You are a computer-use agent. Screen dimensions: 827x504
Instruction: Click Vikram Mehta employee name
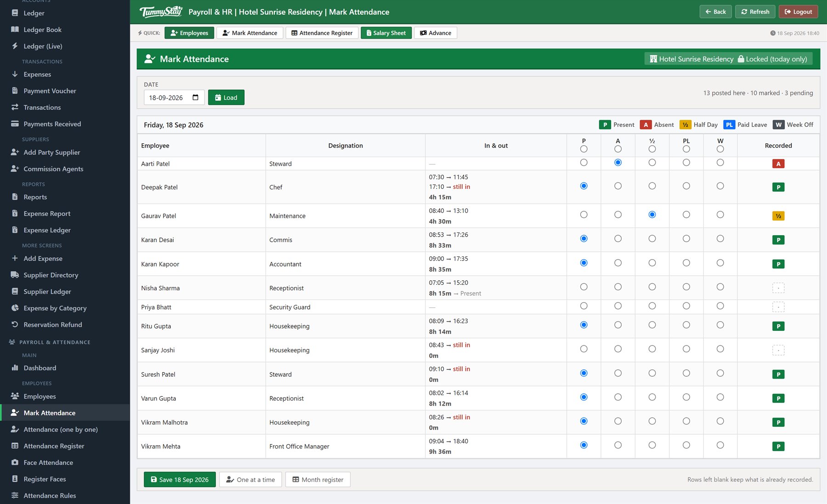click(160, 446)
